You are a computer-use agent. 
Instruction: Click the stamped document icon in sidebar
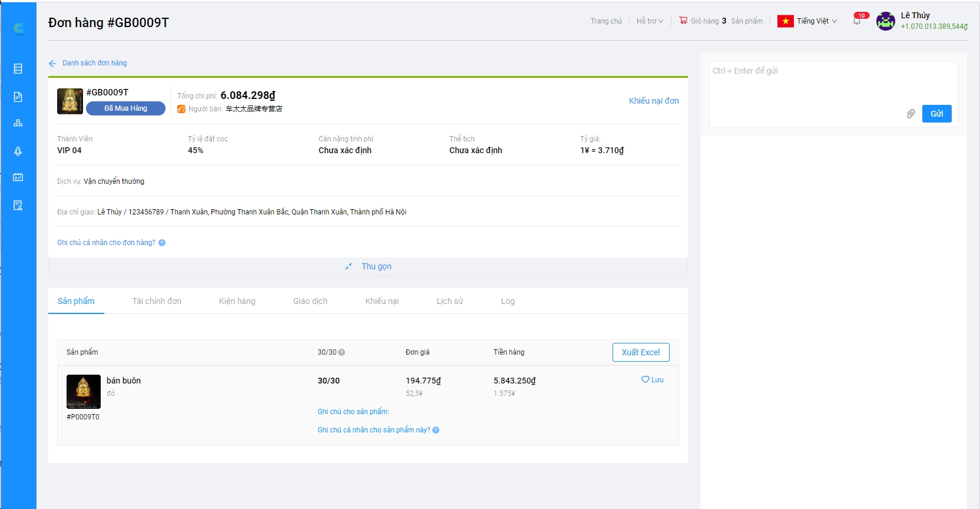tap(18, 205)
